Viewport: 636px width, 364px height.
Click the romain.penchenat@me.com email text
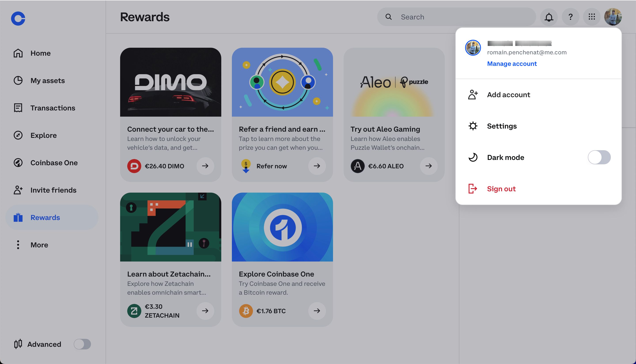pos(527,52)
